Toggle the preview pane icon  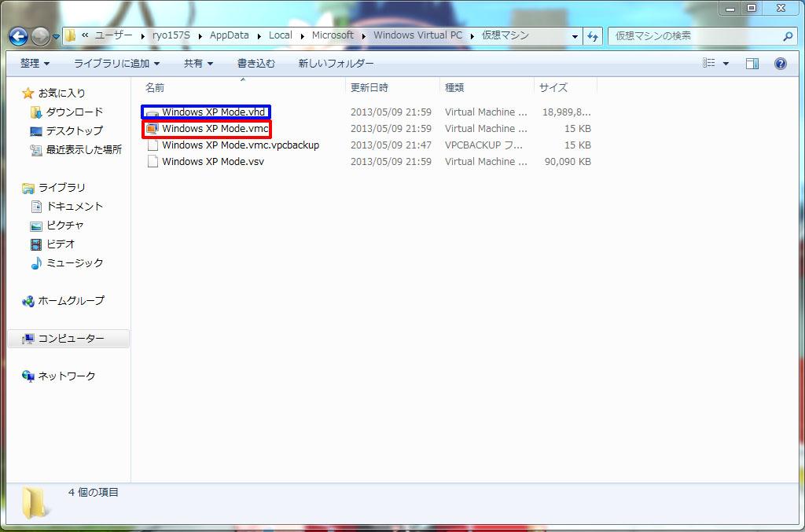coord(752,64)
